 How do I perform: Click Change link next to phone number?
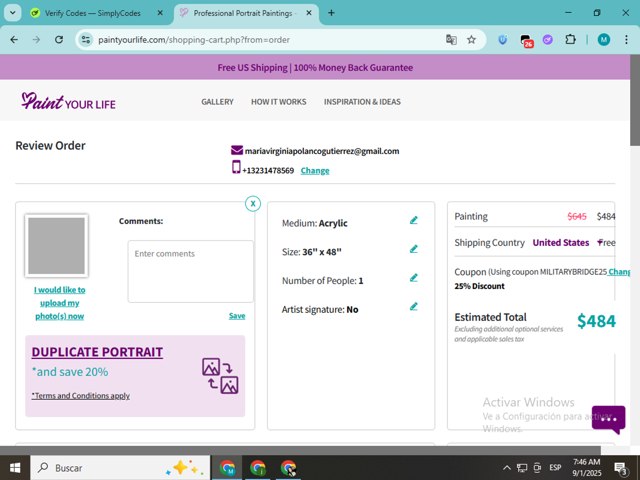315,171
